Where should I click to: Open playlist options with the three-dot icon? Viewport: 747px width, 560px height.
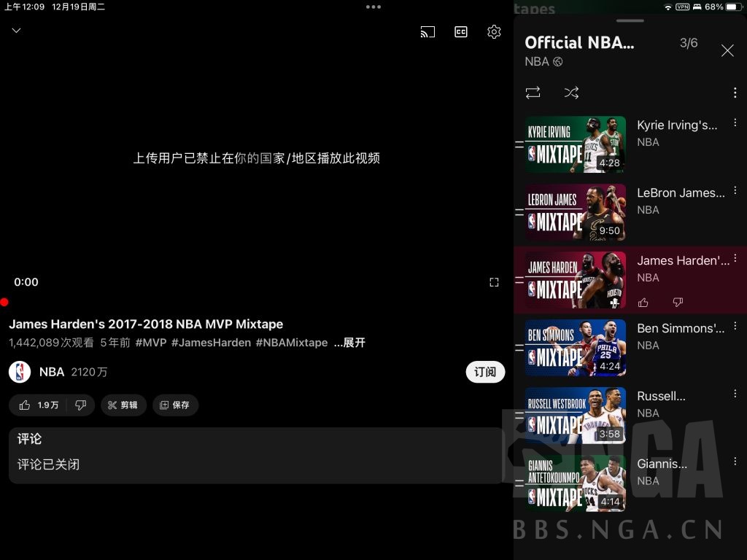[735, 93]
